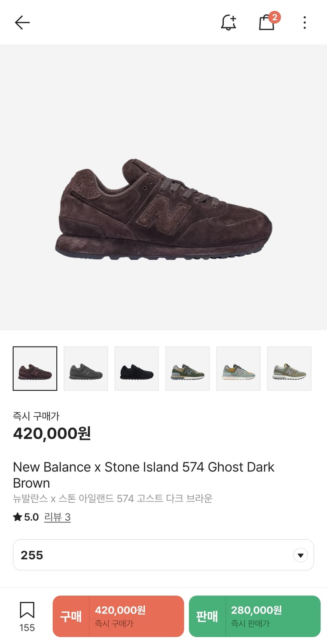Select the dark brown shoe thumbnail
The height and width of the screenshot is (644, 327).
pos(35,368)
